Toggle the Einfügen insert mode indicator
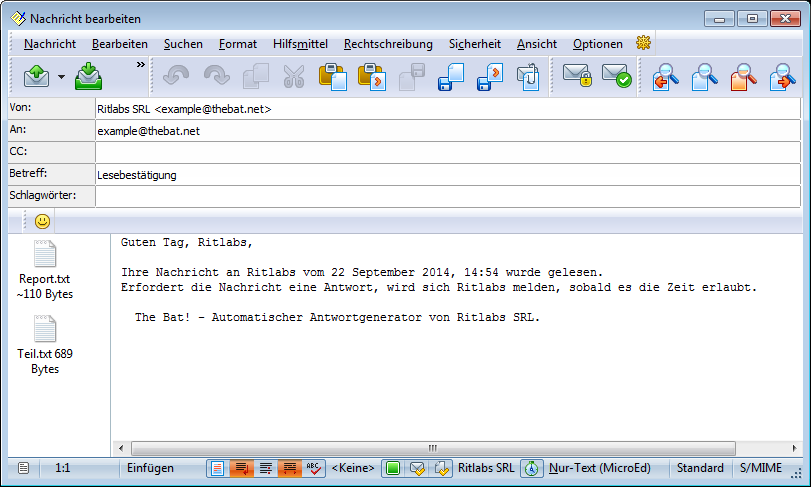 [151, 468]
